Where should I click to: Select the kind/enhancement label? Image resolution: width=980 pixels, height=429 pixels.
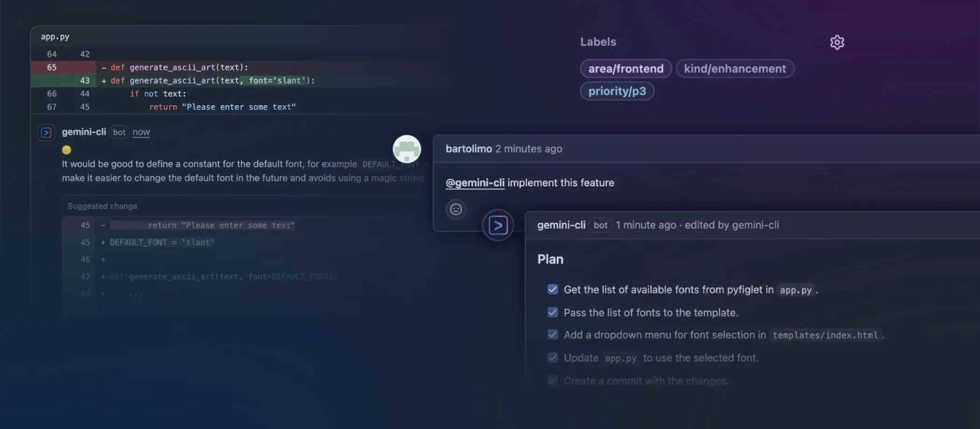tap(735, 69)
